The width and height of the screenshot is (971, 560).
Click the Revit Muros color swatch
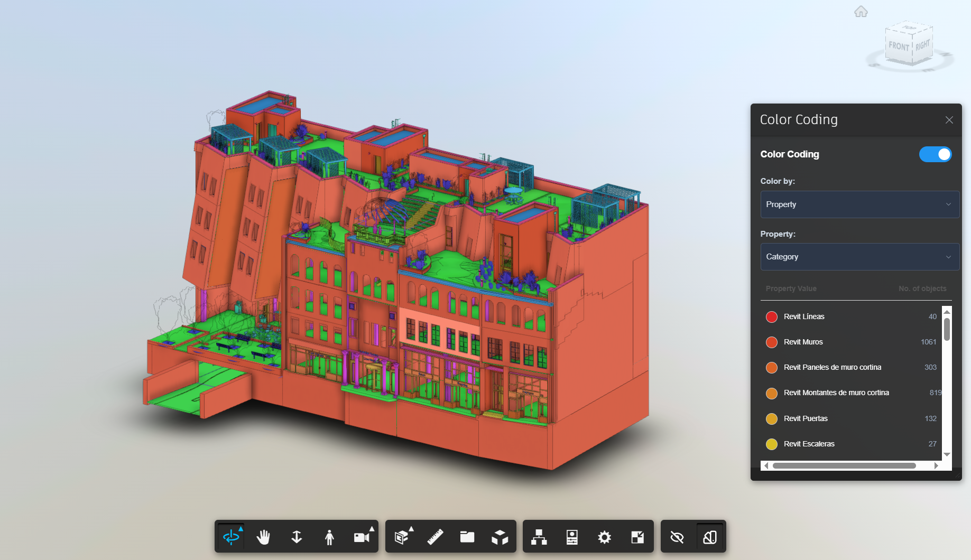point(772,342)
